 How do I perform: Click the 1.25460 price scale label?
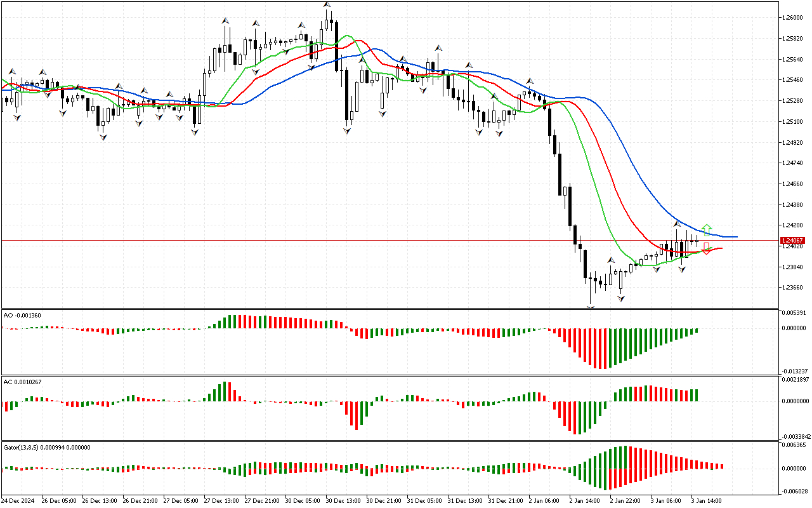tap(794, 80)
